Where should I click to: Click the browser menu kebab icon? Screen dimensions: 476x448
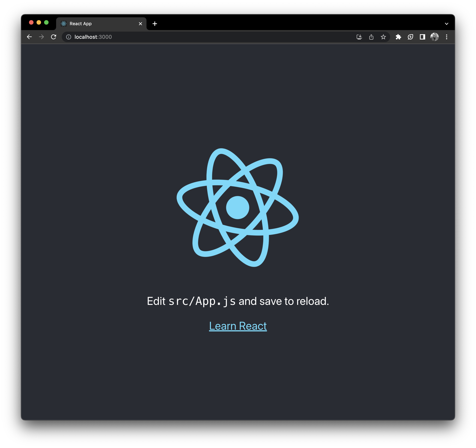446,37
